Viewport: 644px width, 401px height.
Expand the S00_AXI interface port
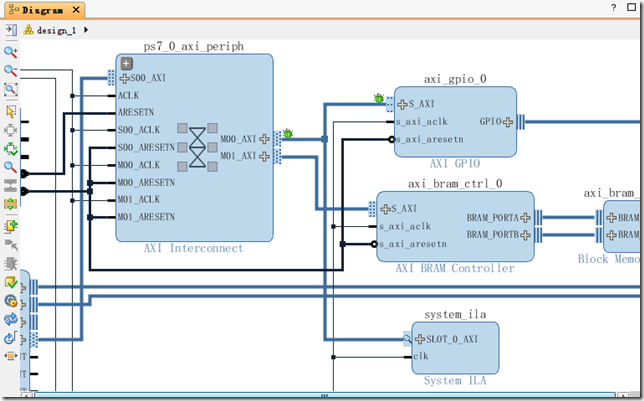click(124, 78)
